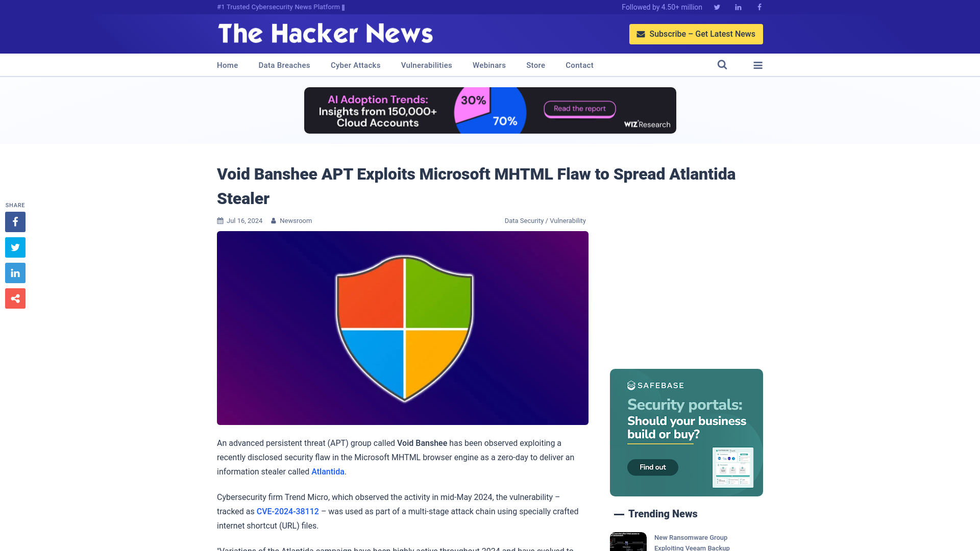
Task: Click The Hacker News Facebook icon
Action: [759, 7]
